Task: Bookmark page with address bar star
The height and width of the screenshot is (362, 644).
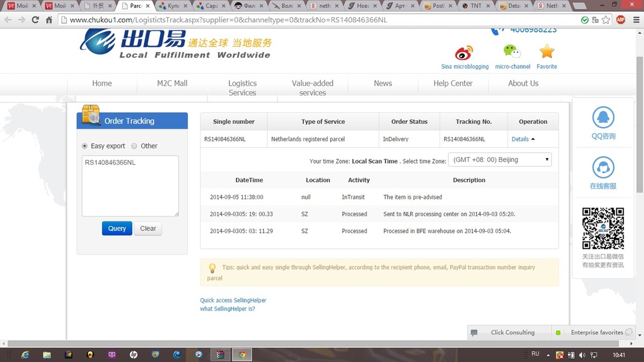Action: tap(606, 20)
